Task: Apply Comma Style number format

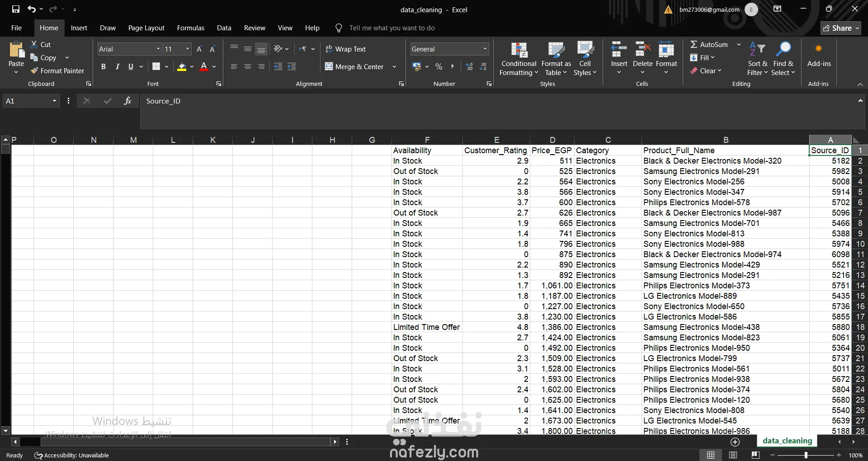Action: (452, 66)
